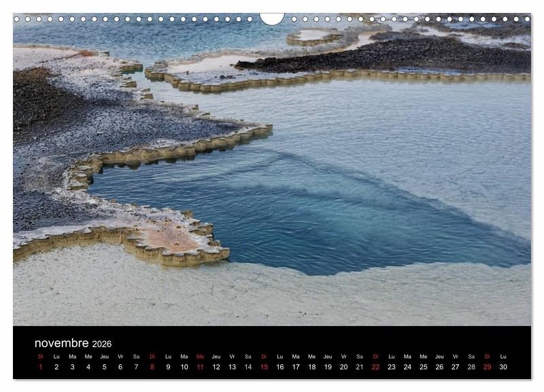Select date 10 in the calendar row

click(184, 367)
